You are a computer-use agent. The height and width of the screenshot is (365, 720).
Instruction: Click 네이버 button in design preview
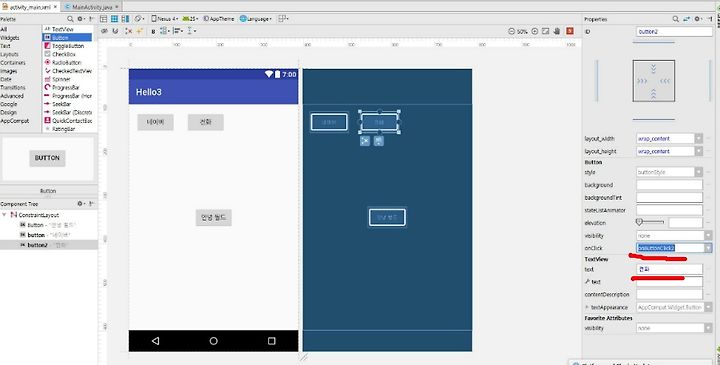click(155, 122)
